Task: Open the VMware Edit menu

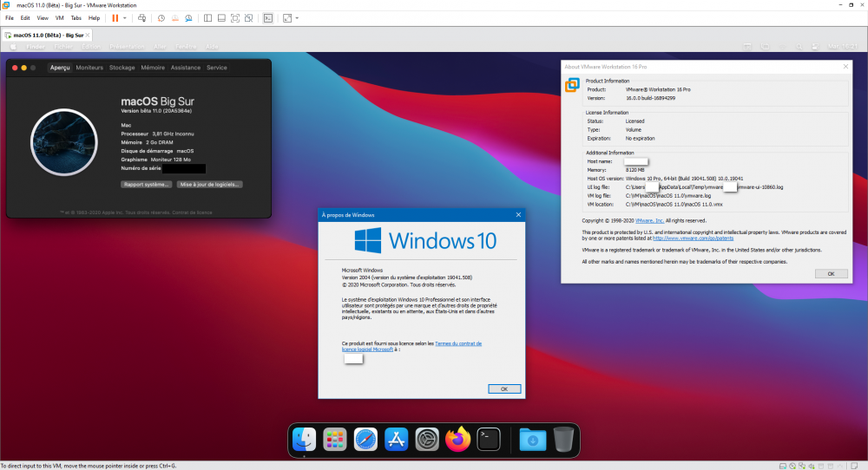Action: 25,18
